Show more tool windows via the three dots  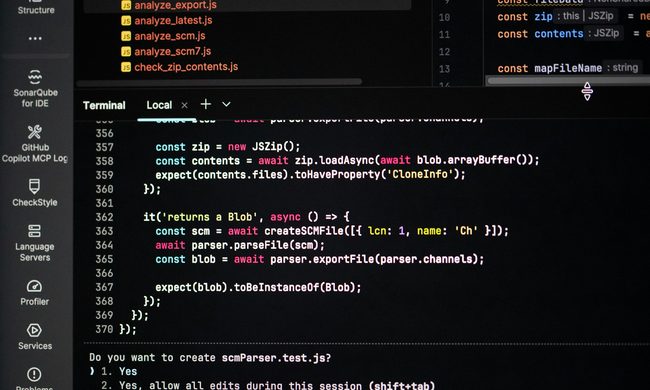35,39
